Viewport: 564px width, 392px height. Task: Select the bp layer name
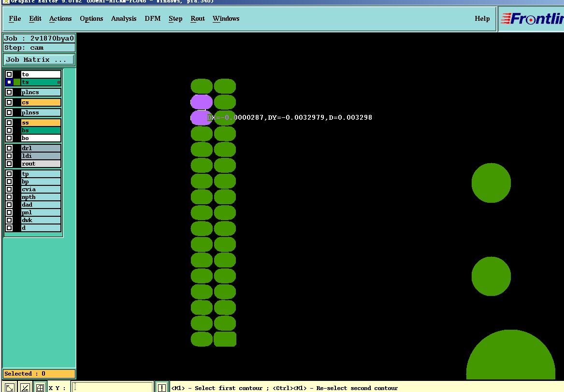point(41,182)
